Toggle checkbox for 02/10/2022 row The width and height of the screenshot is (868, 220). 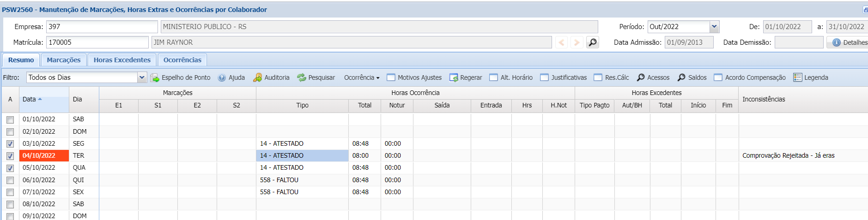pos(10,132)
